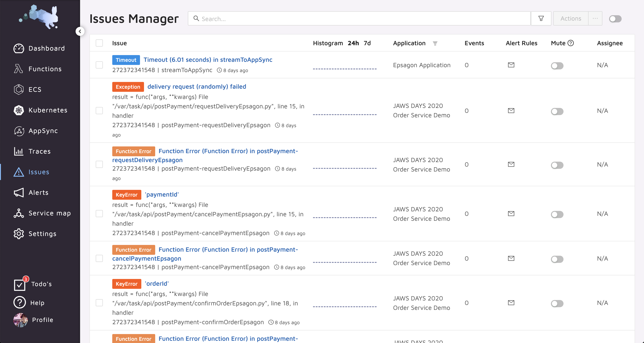Click the Epsagon rabbit logo
This screenshot has height=343, width=644.
point(39,16)
